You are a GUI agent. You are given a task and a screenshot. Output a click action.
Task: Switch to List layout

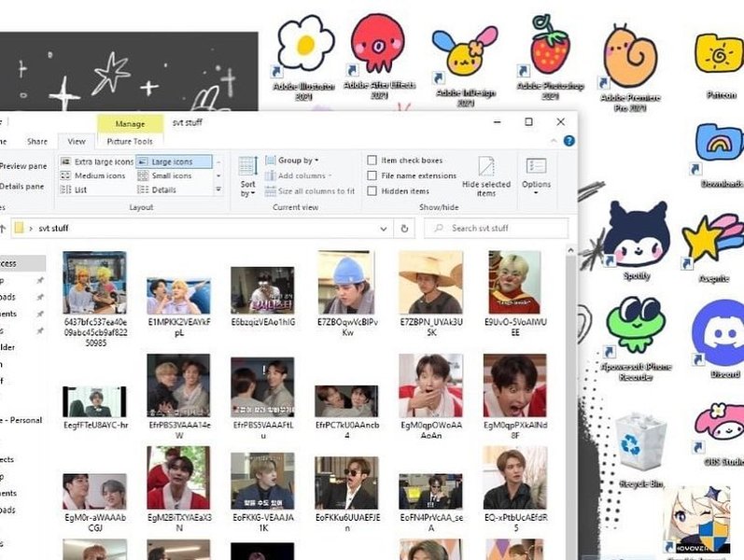(x=74, y=189)
